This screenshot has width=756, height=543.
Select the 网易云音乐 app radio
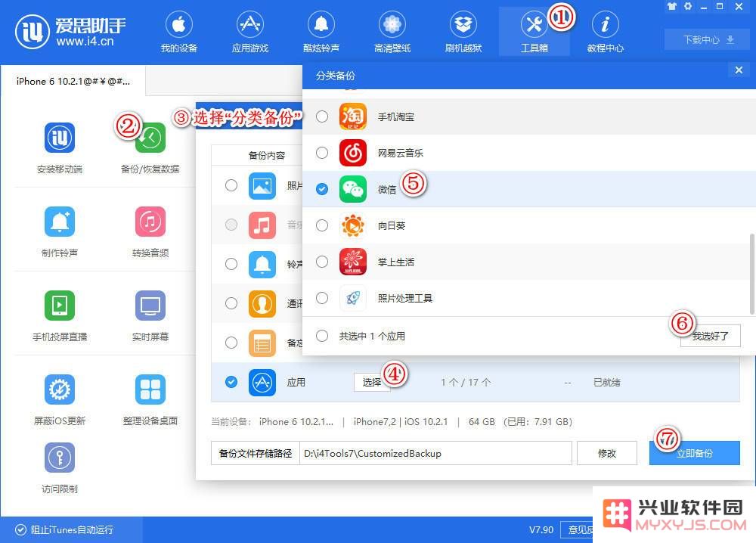point(321,153)
